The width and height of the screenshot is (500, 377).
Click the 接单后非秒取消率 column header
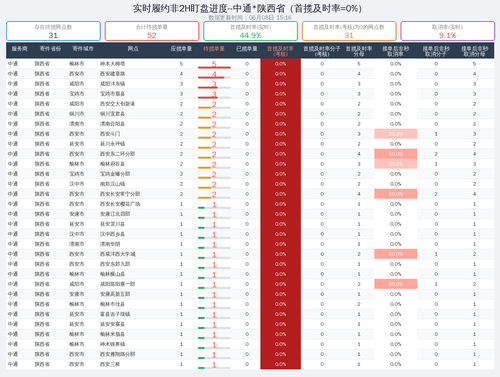[395, 51]
